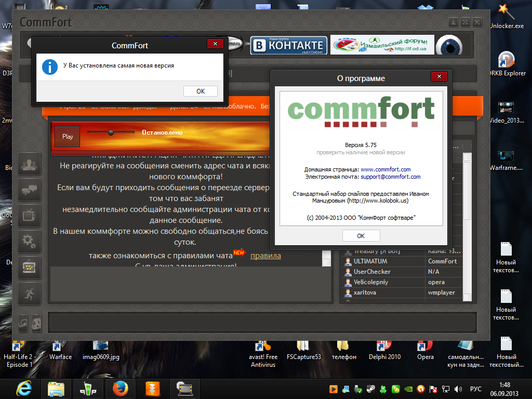Click the Steam icon in system tray
The image size is (532, 399).
coord(370,389)
